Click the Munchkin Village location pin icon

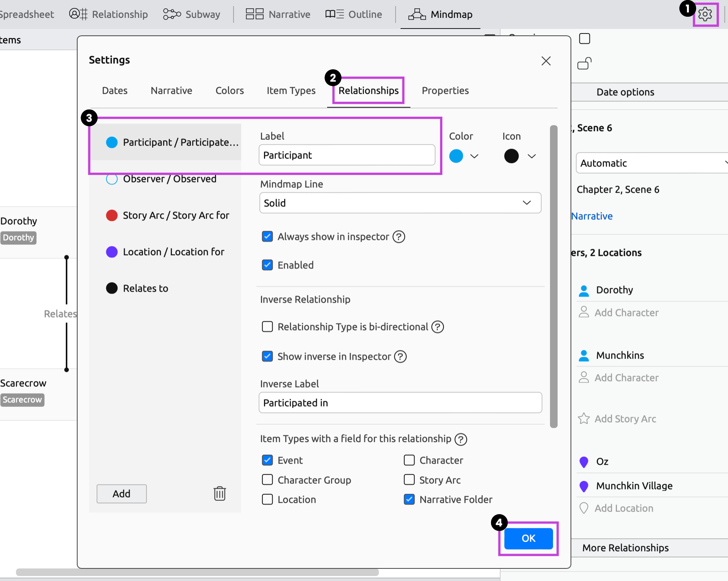tap(584, 486)
